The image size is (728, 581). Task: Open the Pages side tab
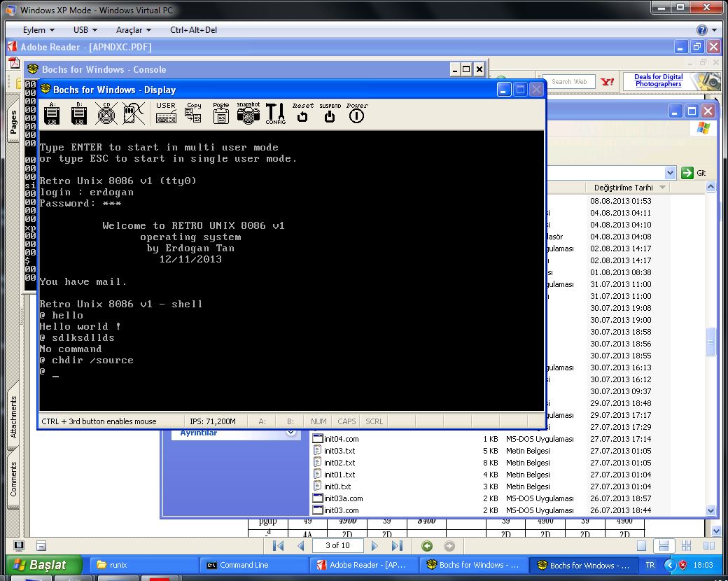pyautogui.click(x=13, y=122)
